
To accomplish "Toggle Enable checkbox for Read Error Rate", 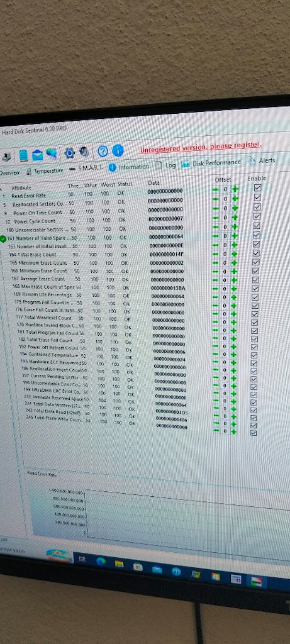I will pos(257,187).
